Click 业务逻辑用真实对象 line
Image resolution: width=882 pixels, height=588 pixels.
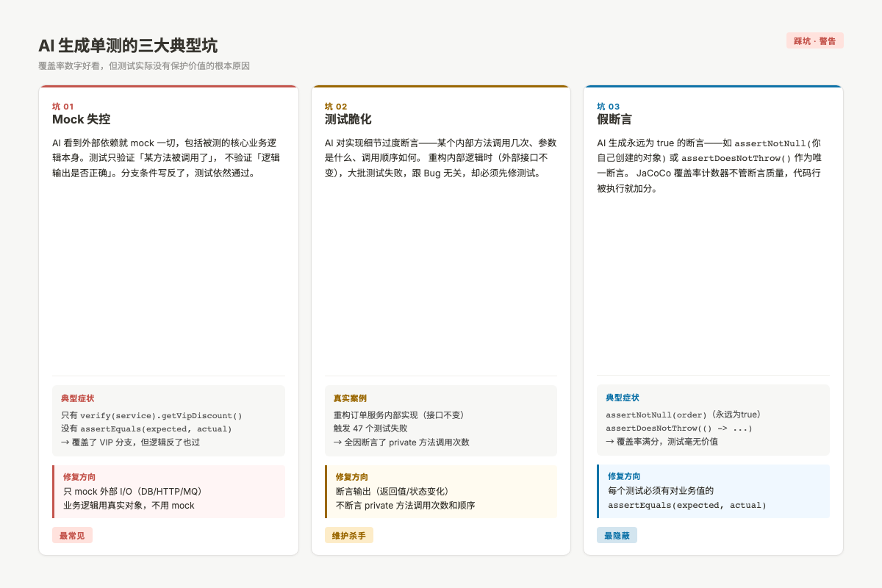pyautogui.click(x=129, y=505)
